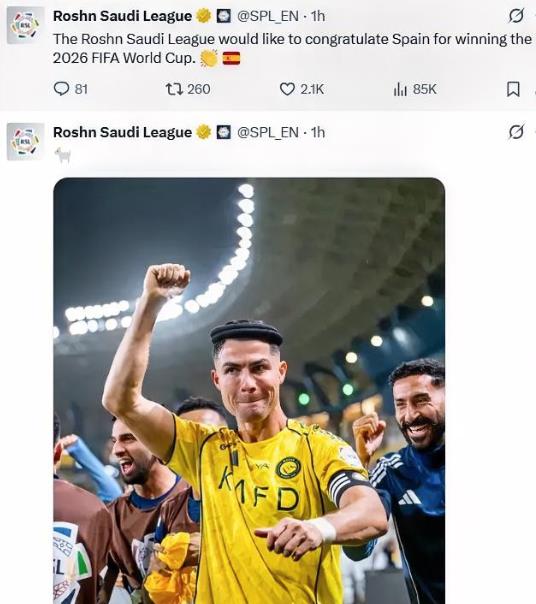Bookmark the World Cup congratulation tweet
This screenshot has height=604, width=536.
(513, 89)
